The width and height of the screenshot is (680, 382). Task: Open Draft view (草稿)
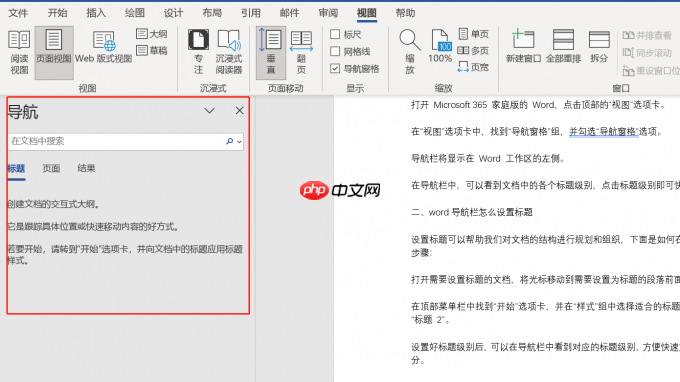click(152, 50)
